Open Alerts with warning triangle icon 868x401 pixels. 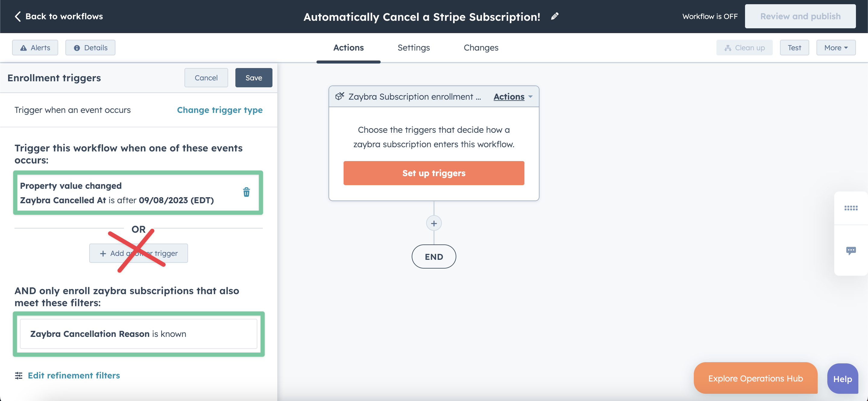[35, 48]
